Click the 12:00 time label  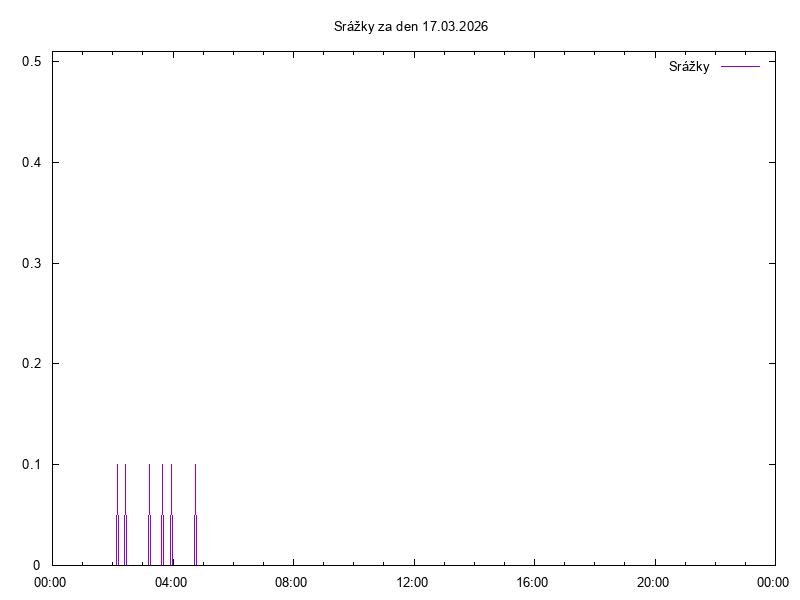[412, 581]
